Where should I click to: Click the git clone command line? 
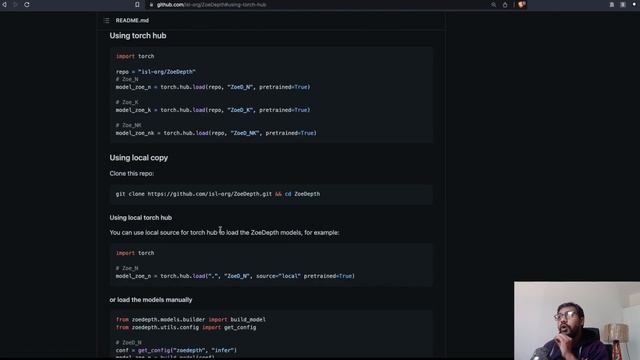(218, 194)
